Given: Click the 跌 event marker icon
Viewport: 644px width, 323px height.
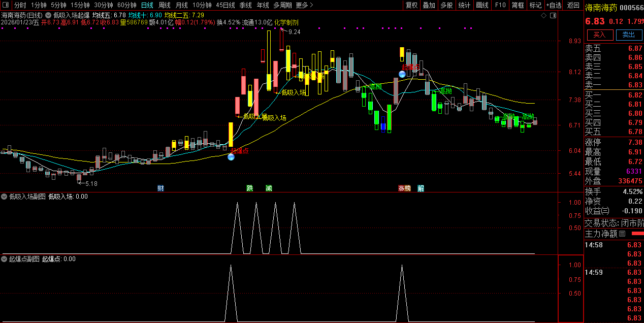Looking at the screenshot, I should tap(250, 188).
